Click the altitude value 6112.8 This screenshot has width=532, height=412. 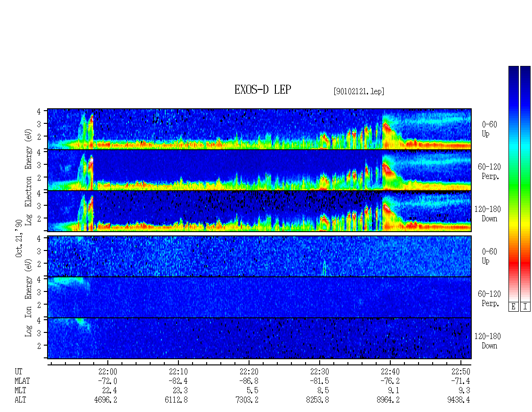tap(177, 400)
